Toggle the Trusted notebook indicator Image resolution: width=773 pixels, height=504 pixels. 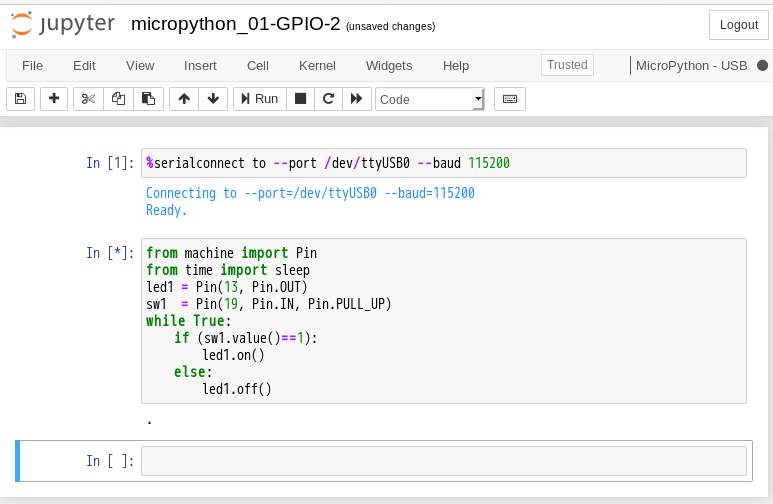tap(567, 65)
